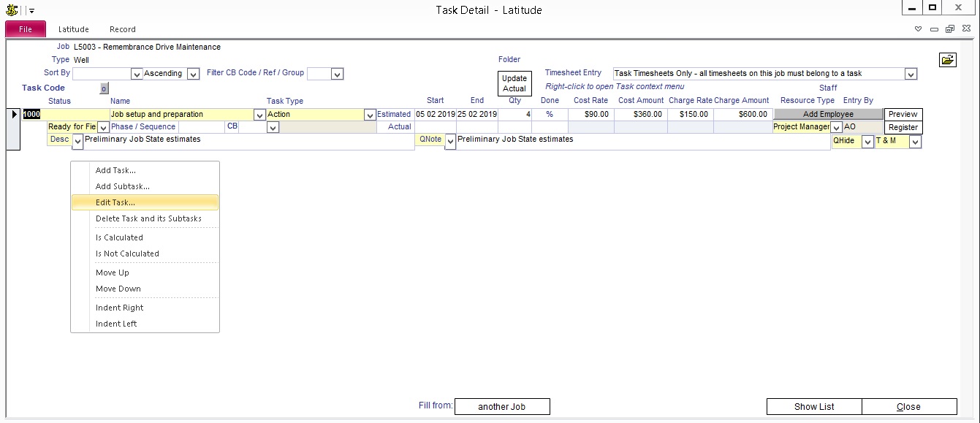Click the Show List button
Viewport: 980px width, 423px height.
coord(814,407)
